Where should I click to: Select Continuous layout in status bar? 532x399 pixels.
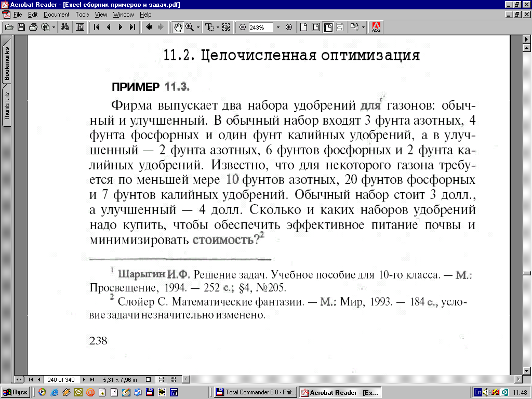click(x=161, y=380)
